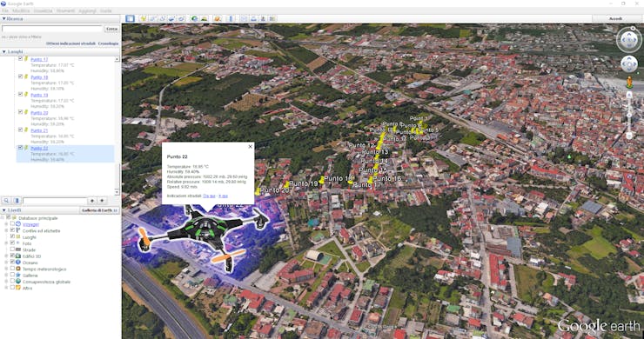The height and width of the screenshot is (339, 644).
Task: Open the Guida menu
Action: 106,10
